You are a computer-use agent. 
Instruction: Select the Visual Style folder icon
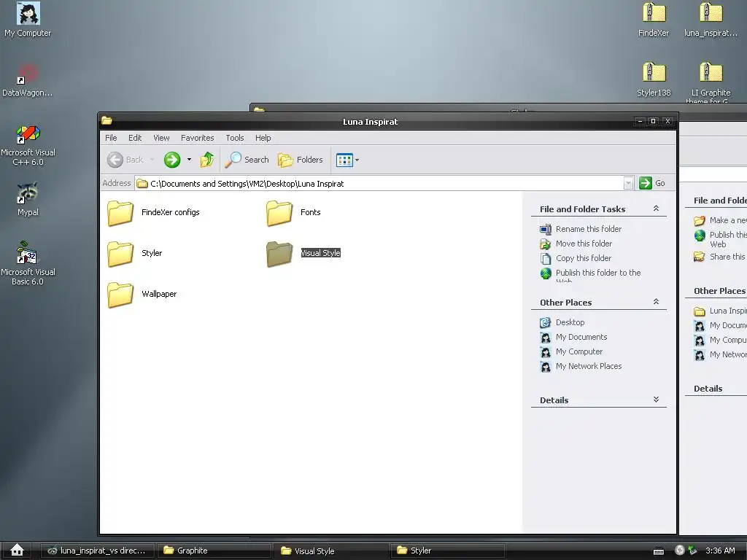pos(279,254)
